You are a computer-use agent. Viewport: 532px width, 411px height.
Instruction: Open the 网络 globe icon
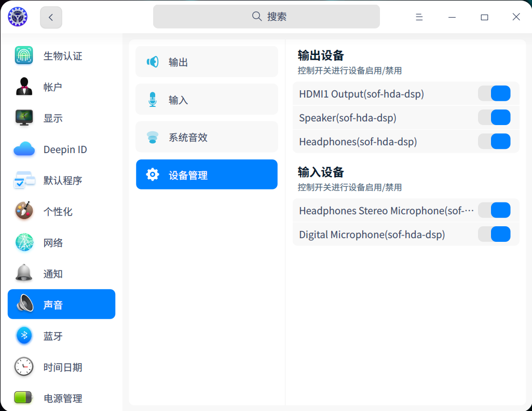point(24,242)
